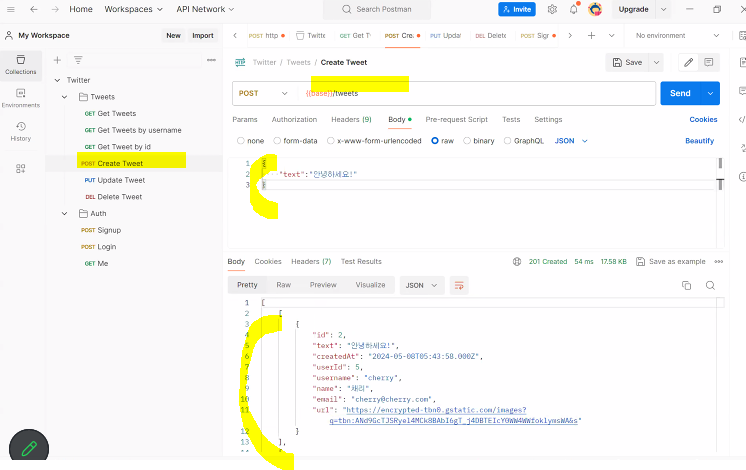
Task: Switch to the Headers (9) request tab
Action: point(352,119)
